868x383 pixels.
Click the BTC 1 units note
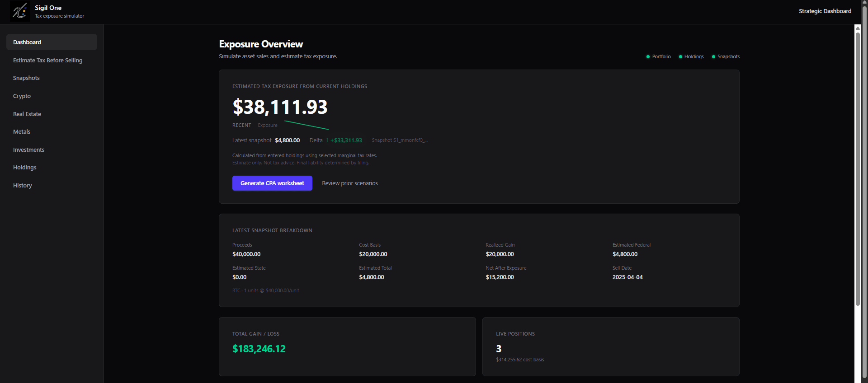(x=266, y=290)
